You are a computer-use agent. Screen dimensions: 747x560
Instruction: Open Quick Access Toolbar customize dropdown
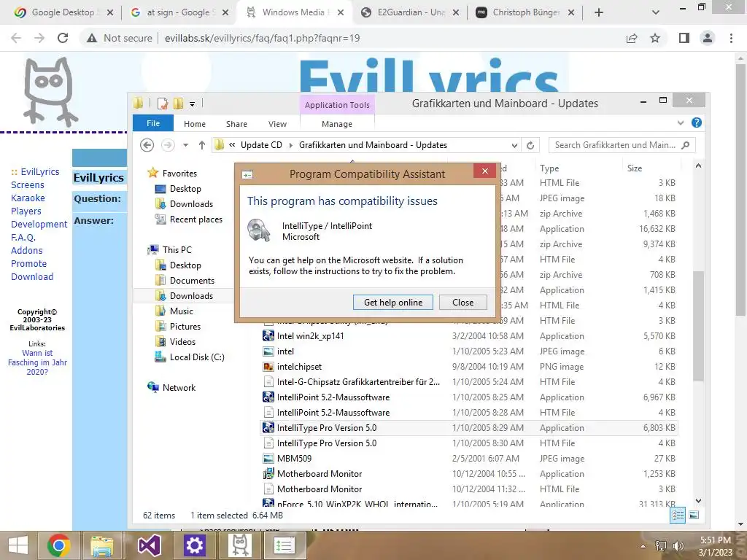click(192, 104)
